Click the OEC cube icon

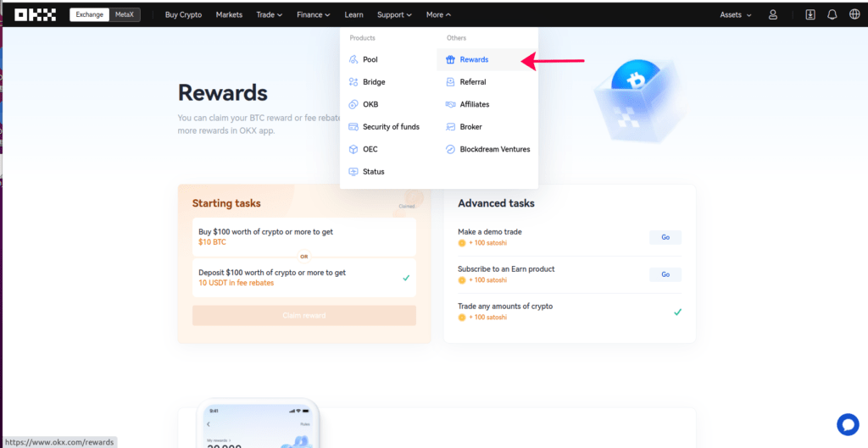(x=353, y=149)
